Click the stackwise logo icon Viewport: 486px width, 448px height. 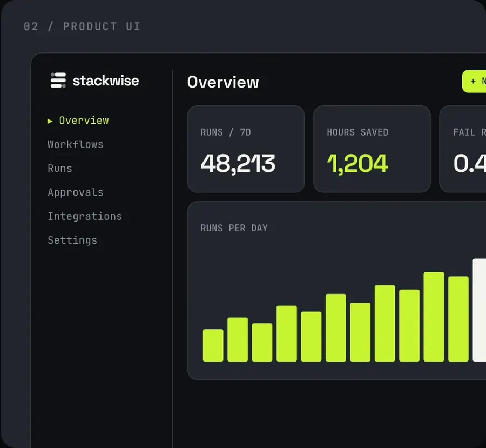click(x=58, y=81)
